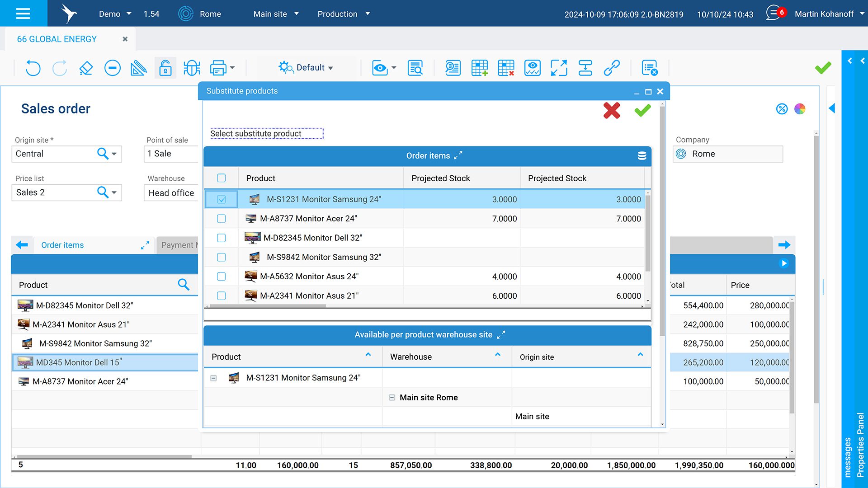The width and height of the screenshot is (868, 488).
Task: Click the eraser tool icon
Action: click(86, 68)
